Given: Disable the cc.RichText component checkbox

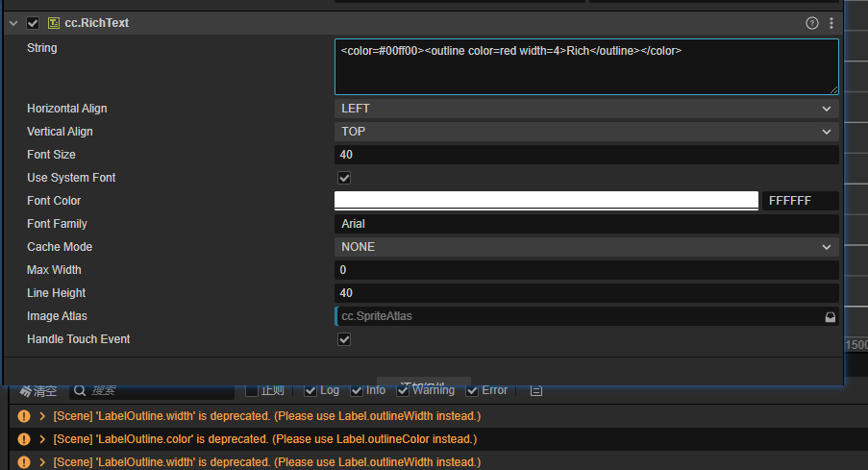Looking at the screenshot, I should (x=33, y=23).
